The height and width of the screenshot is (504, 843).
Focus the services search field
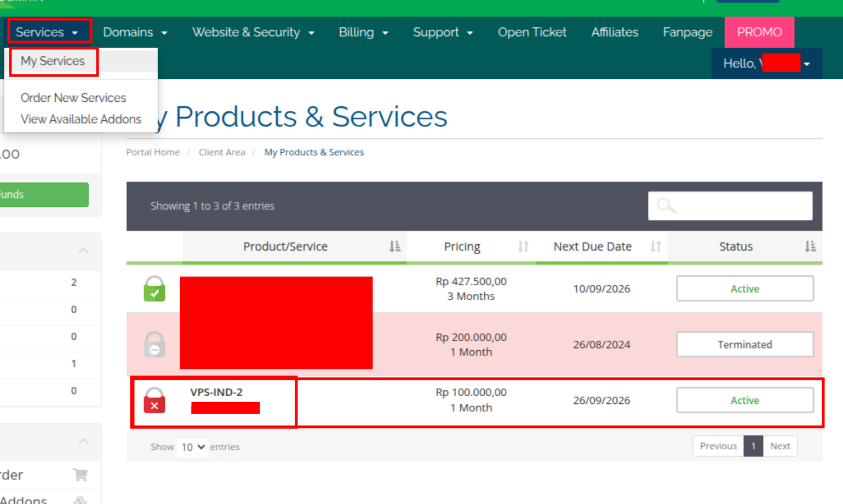point(730,206)
